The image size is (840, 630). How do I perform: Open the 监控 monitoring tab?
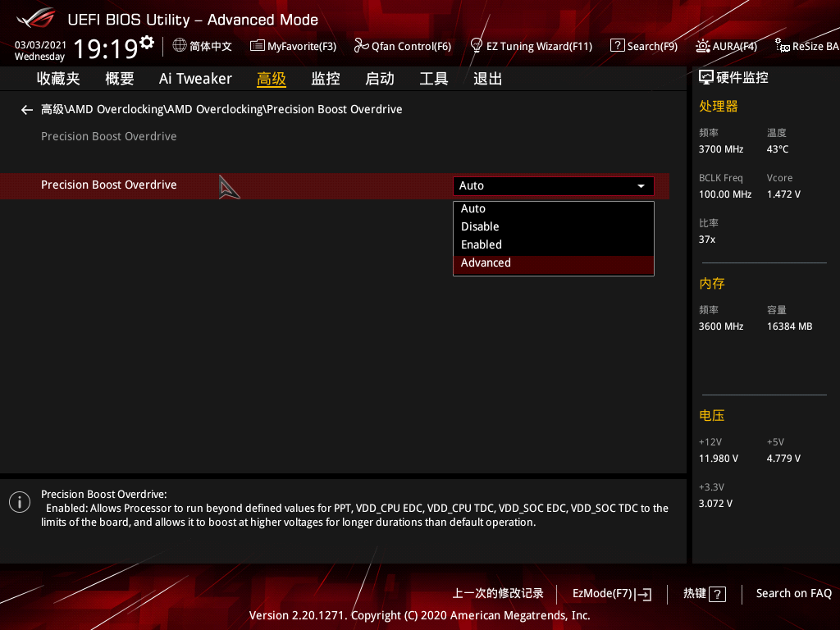pos(325,78)
